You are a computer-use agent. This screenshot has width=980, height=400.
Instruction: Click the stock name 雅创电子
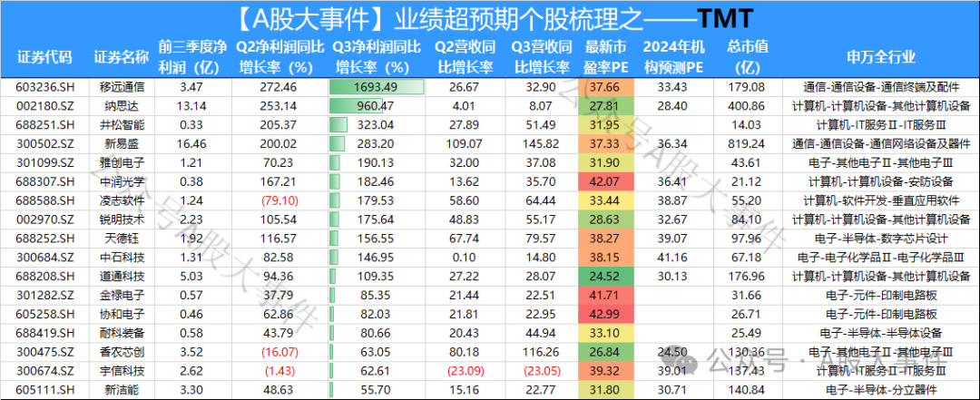click(x=122, y=164)
